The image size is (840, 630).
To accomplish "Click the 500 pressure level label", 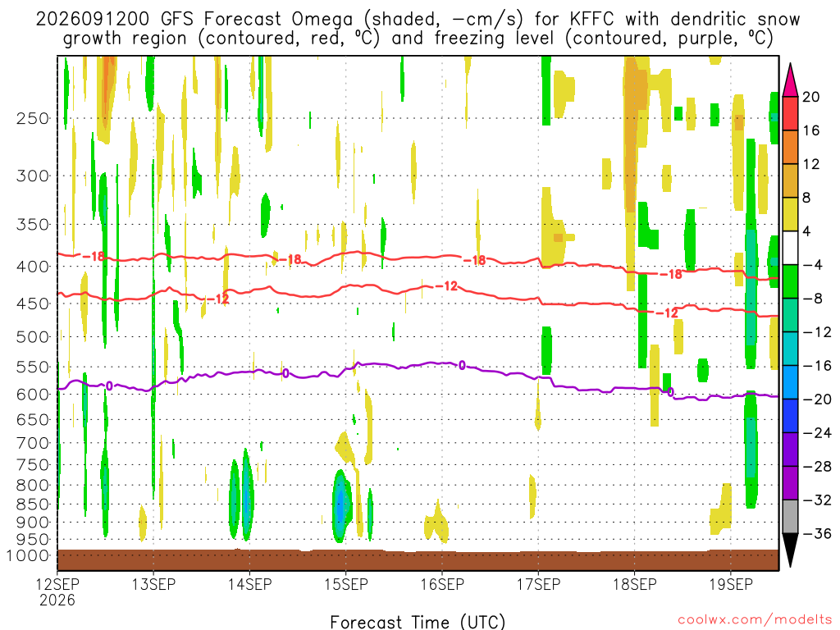I will click(x=34, y=337).
